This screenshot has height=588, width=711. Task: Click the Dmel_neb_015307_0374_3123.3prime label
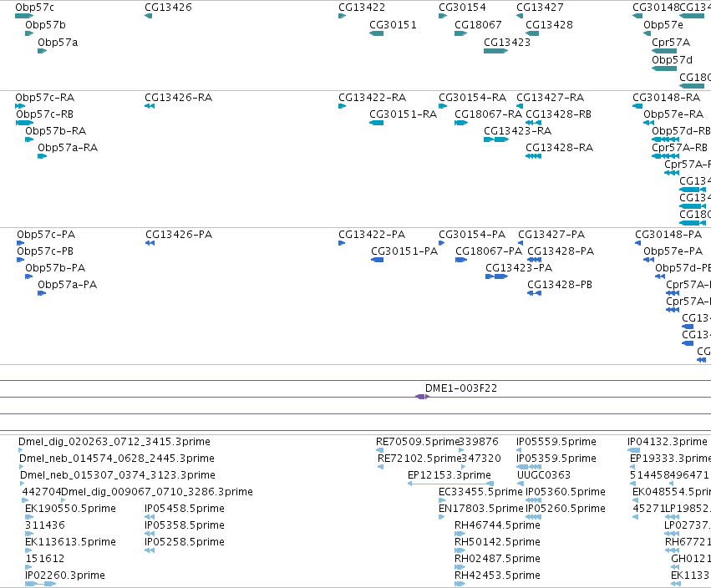pos(118,475)
